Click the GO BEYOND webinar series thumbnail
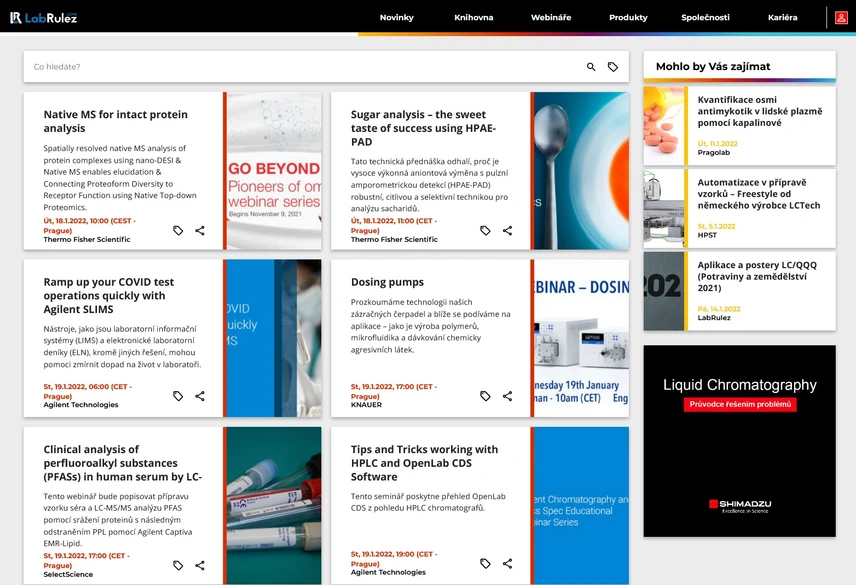856x585 pixels. 274,171
